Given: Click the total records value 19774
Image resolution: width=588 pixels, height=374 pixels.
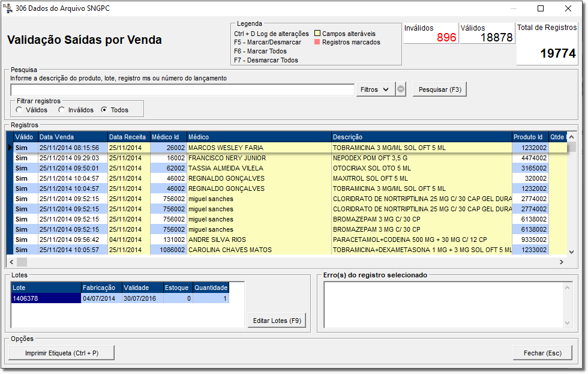Looking at the screenshot, I should tap(558, 53).
